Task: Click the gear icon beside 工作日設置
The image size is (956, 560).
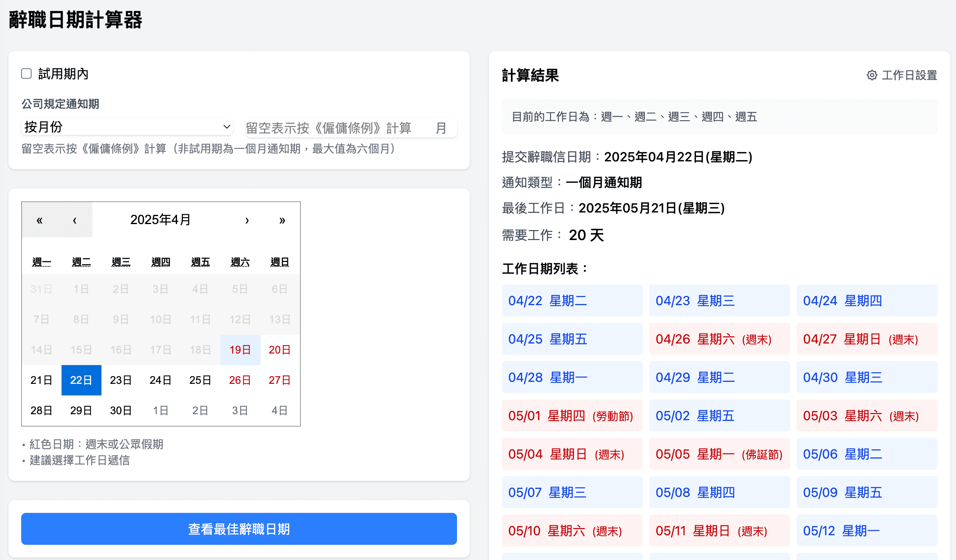Action: [x=872, y=75]
